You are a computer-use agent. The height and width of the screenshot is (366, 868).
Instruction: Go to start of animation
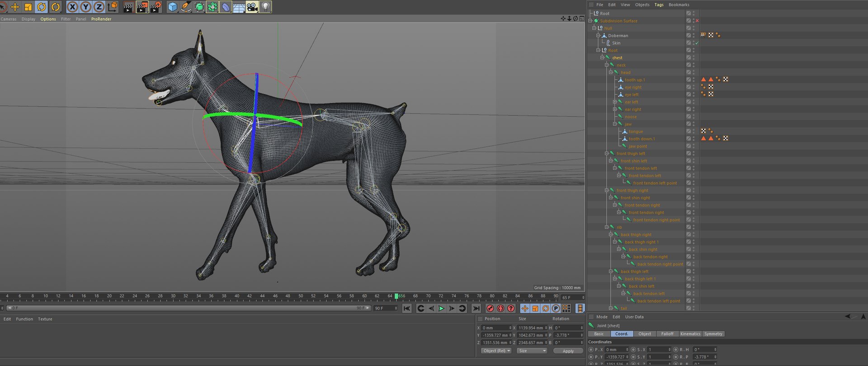click(407, 308)
